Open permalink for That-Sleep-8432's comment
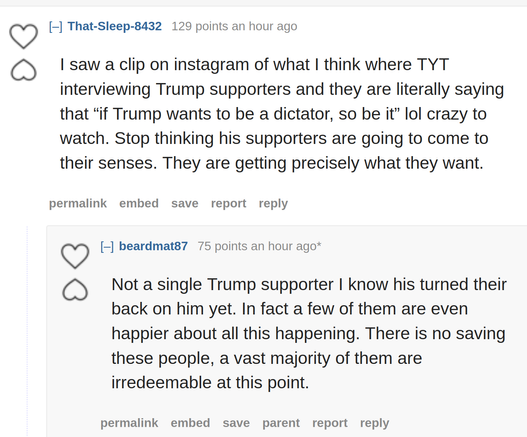 coord(78,203)
